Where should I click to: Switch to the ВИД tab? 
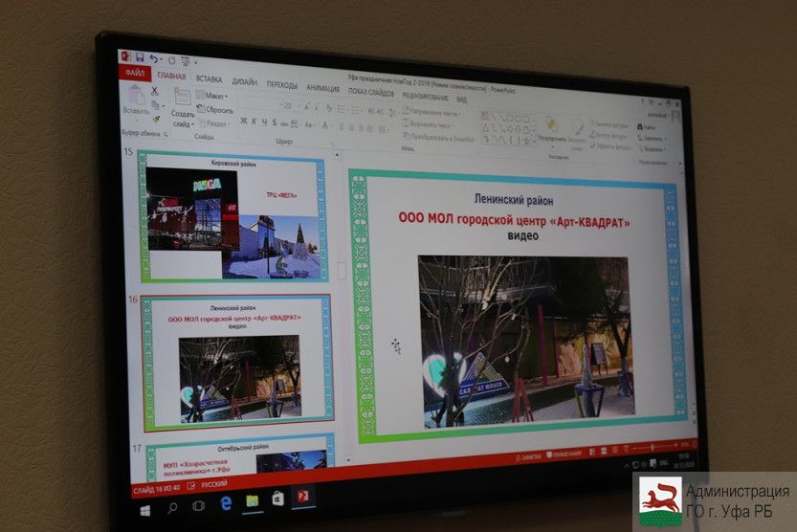(x=461, y=100)
